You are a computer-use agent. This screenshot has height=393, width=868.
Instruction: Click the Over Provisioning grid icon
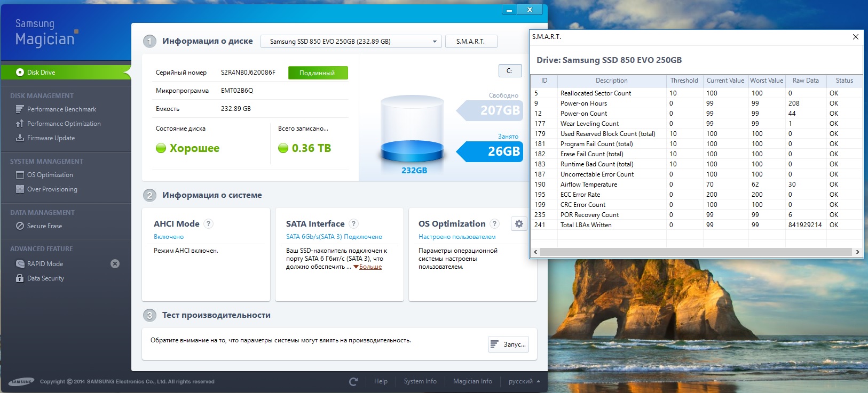click(20, 189)
